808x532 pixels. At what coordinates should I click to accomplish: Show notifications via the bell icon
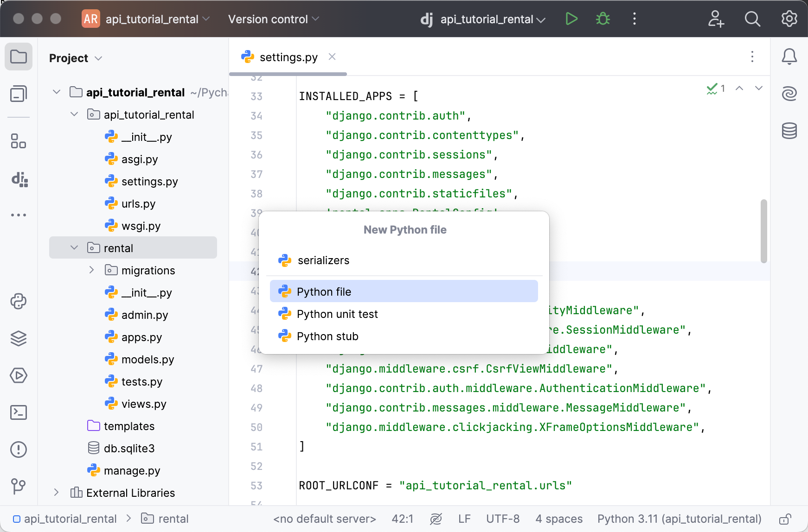coord(790,56)
